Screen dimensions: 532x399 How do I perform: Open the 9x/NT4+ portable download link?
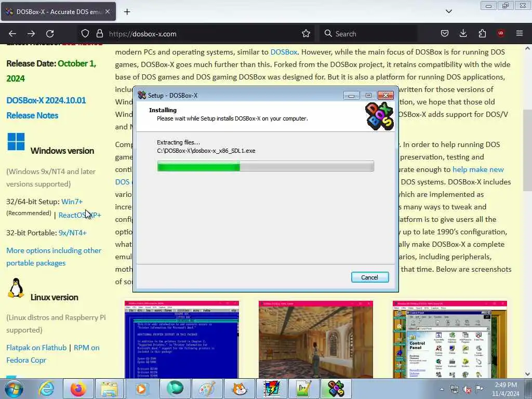[73, 233]
